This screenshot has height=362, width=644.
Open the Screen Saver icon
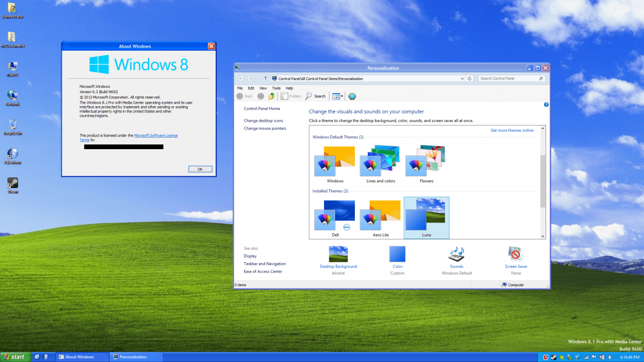(x=516, y=254)
